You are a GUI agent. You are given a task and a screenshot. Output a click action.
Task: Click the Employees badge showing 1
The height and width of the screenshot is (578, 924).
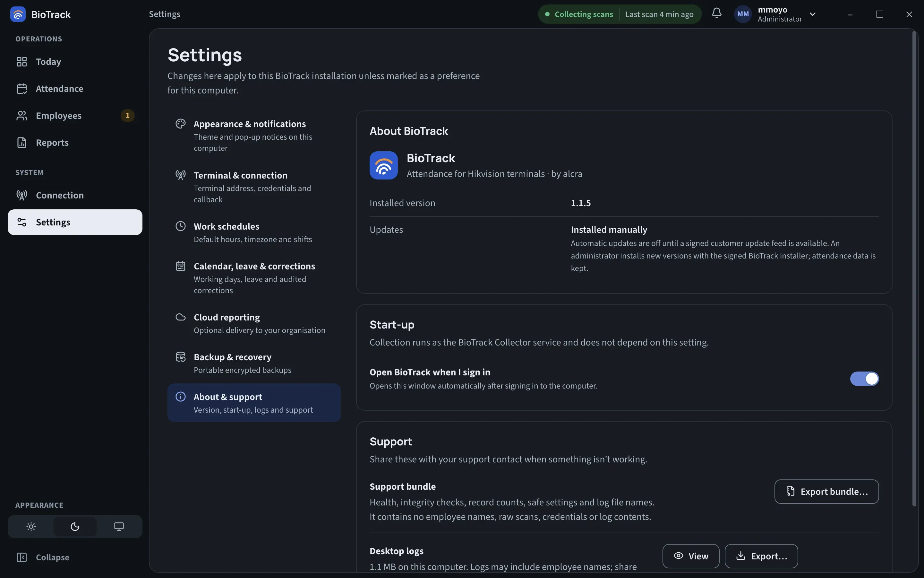point(127,116)
